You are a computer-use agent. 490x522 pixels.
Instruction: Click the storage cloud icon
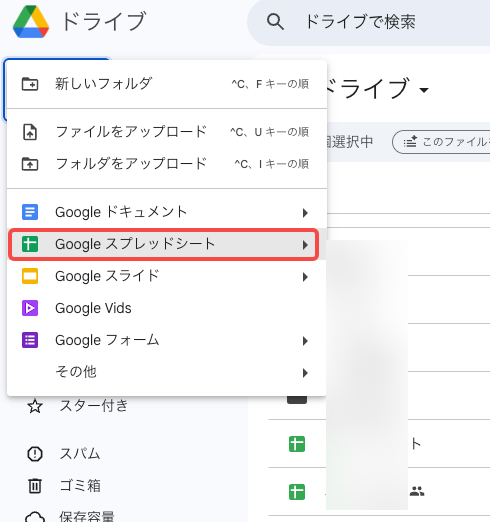tap(35, 516)
